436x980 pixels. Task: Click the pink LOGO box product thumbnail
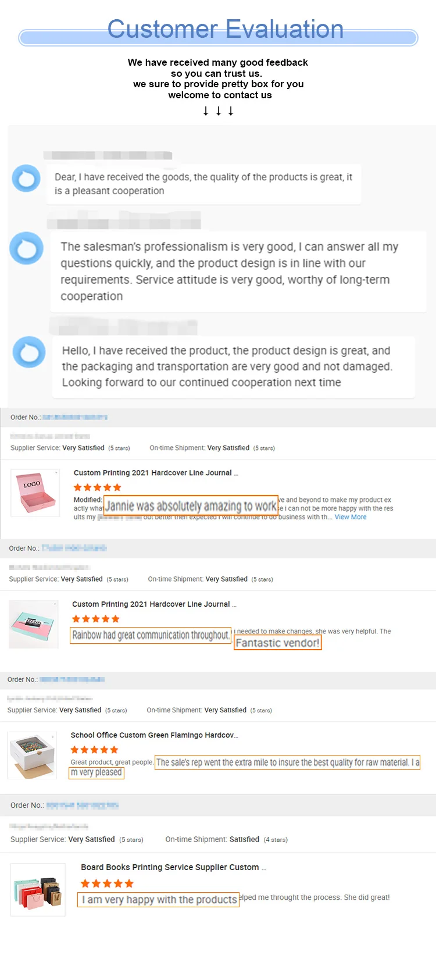tap(35, 493)
